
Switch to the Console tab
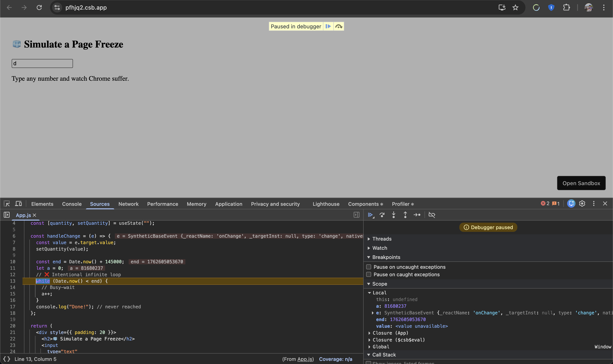pyautogui.click(x=72, y=204)
